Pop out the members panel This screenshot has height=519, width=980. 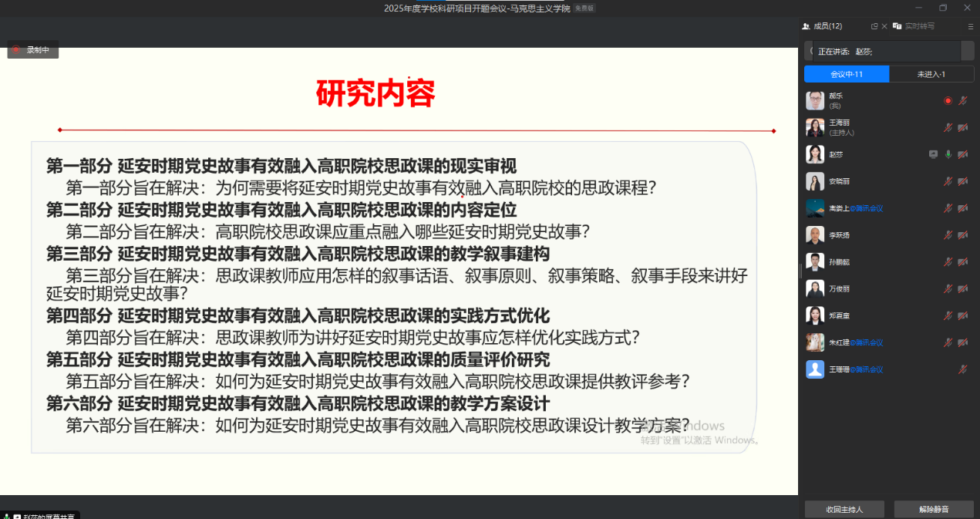pyautogui.click(x=874, y=26)
